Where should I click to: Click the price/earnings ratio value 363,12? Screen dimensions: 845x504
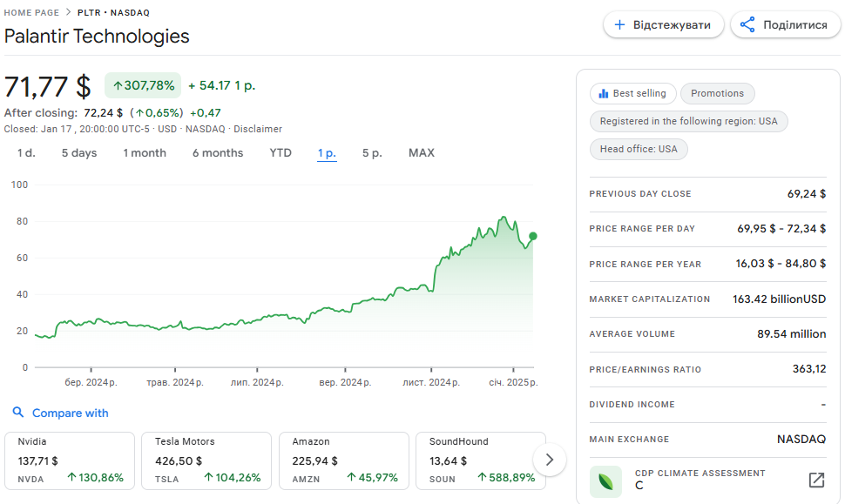tap(809, 369)
